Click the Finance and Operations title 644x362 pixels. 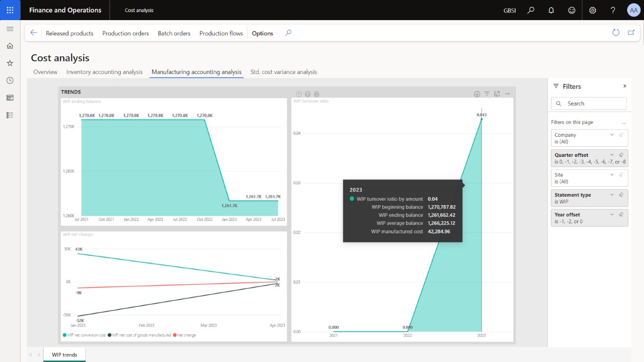click(65, 10)
